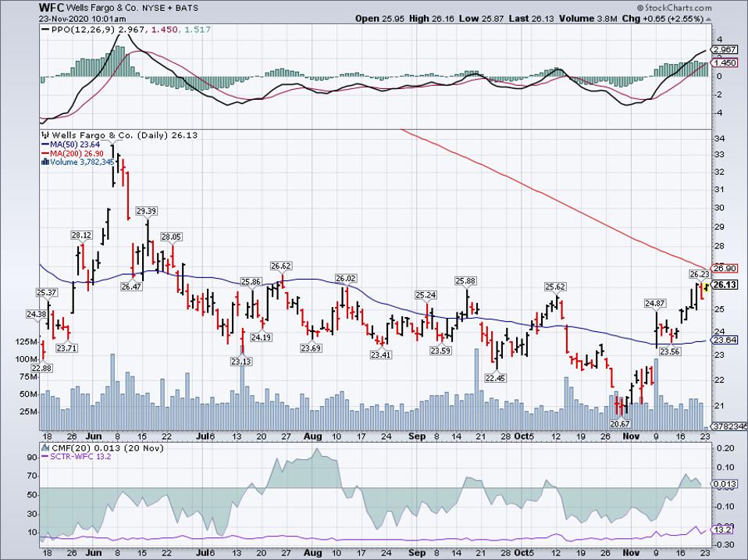Click the 23-Nov-2020 10:01am timestamp
The image size is (748, 560).
pos(83,19)
